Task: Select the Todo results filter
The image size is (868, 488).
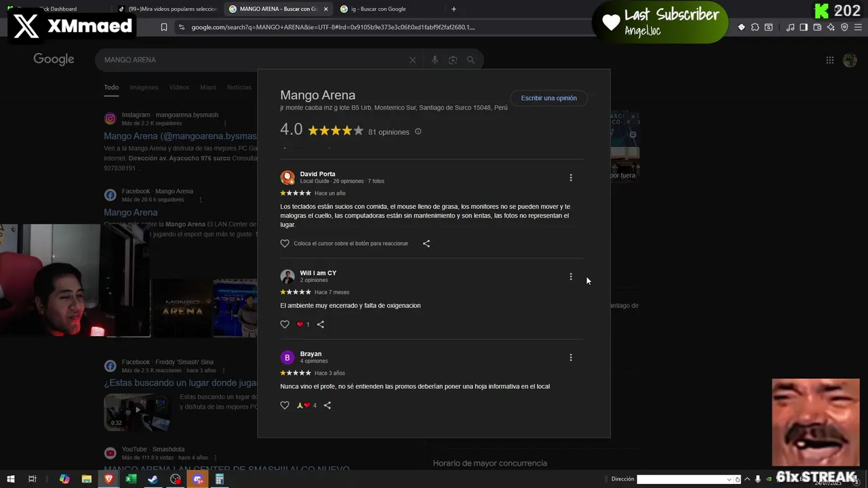Action: pyautogui.click(x=111, y=87)
